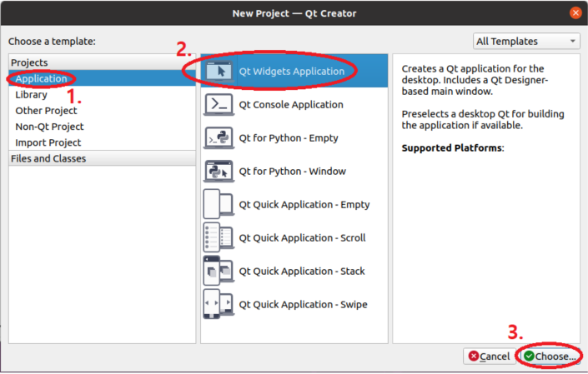Pick the Qt for Python - Window label
This screenshot has width=588, height=374.
point(292,171)
